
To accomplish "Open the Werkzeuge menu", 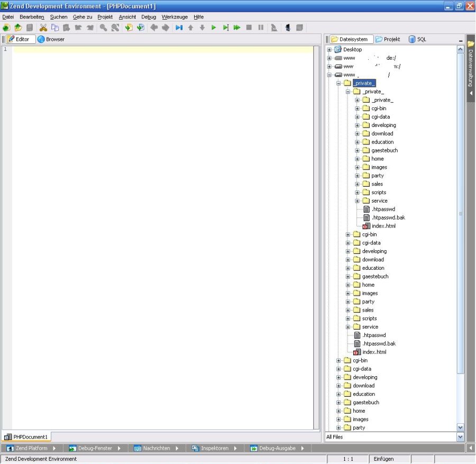I will tap(175, 17).
